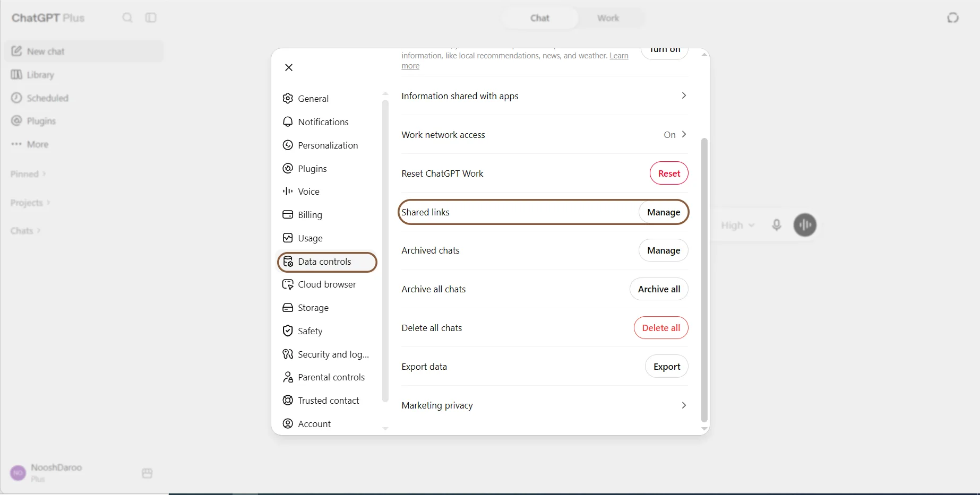Click the 'Export data' label
Viewport: 980px width, 495px height.
pos(424,367)
